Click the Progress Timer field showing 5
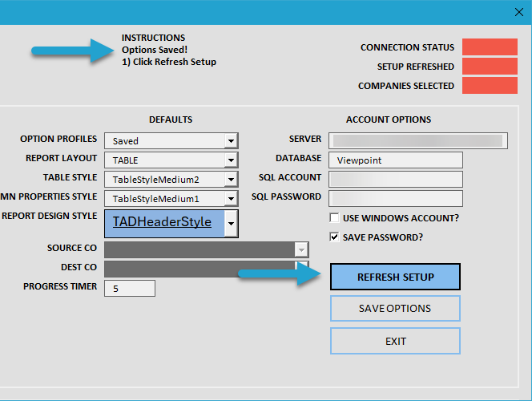 [130, 288]
